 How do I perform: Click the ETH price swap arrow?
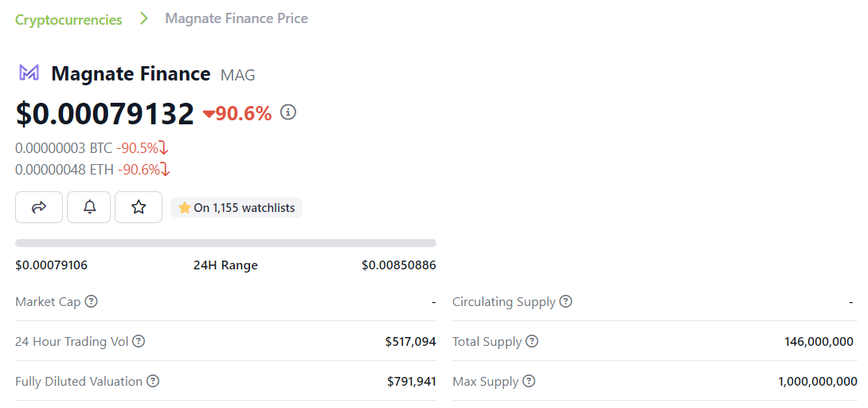point(165,170)
